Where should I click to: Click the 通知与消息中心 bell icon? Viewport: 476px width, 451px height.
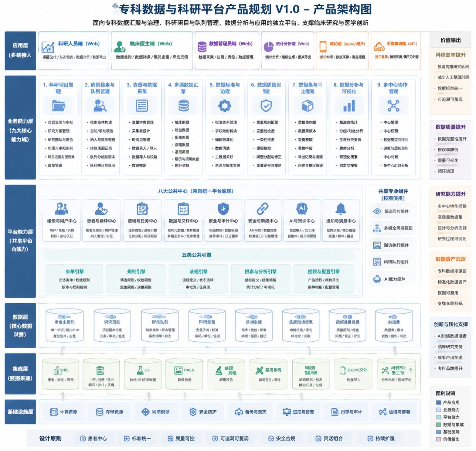click(x=341, y=209)
